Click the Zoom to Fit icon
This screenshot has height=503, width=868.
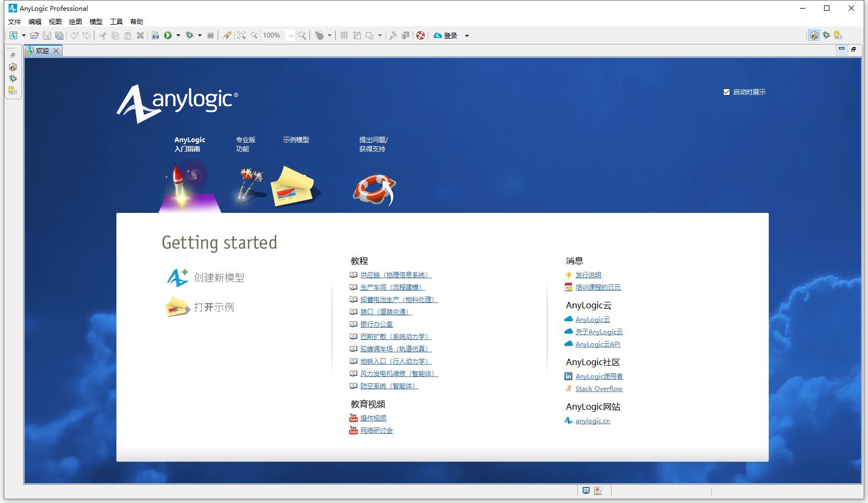(x=242, y=35)
